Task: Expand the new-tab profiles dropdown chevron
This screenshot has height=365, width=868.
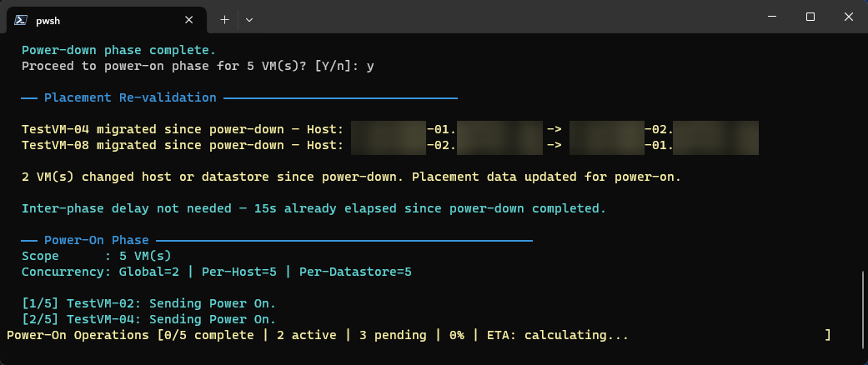Action: (x=249, y=18)
